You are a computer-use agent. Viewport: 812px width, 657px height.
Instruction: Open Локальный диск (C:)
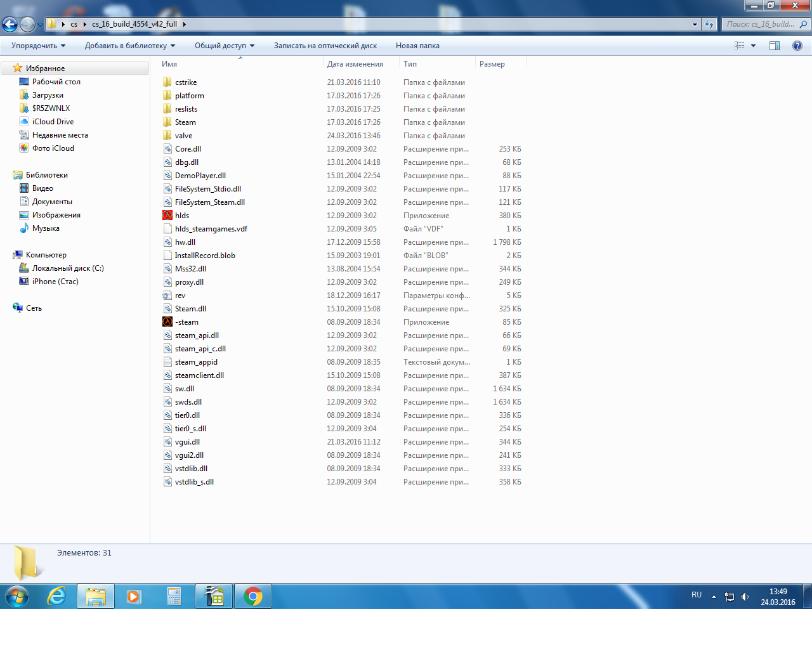click(68, 268)
